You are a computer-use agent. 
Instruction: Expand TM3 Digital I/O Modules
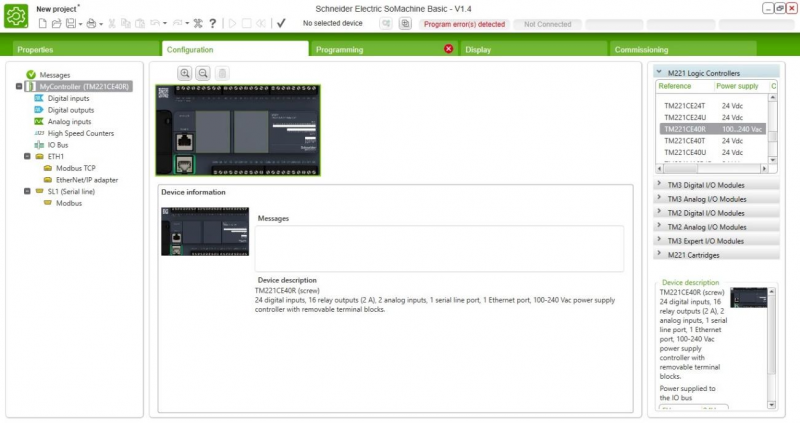tap(716, 185)
